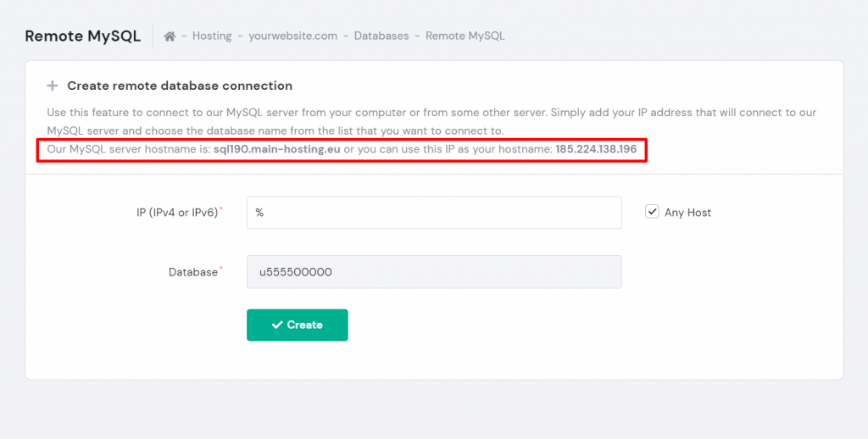Viewport: 868px width, 439px height.
Task: Focus the IP address input field
Action: [x=433, y=213]
